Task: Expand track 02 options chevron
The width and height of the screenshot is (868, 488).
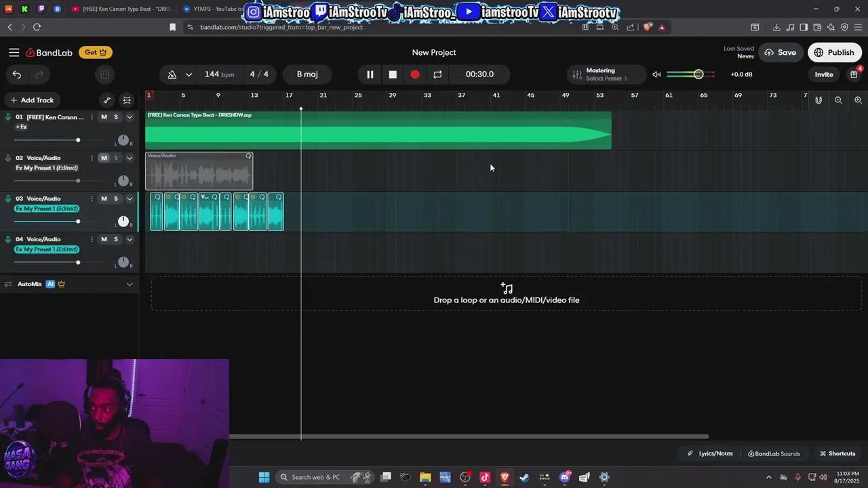Action: tap(130, 158)
